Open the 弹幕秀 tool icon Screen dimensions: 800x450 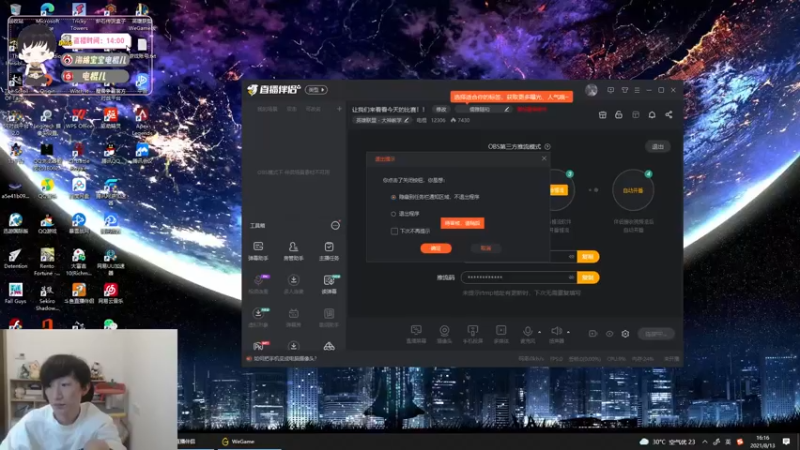[293, 317]
